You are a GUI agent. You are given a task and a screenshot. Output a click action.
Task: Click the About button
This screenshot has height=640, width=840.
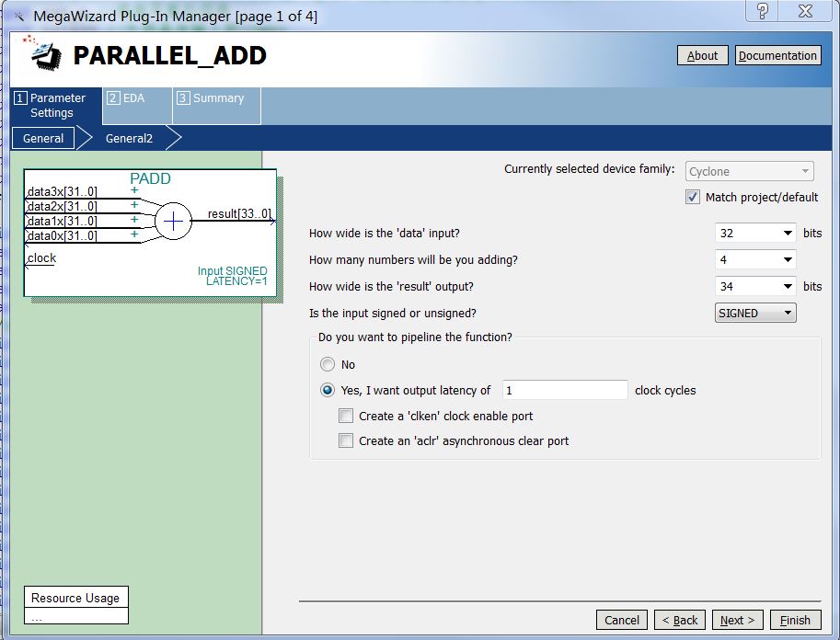(702, 56)
